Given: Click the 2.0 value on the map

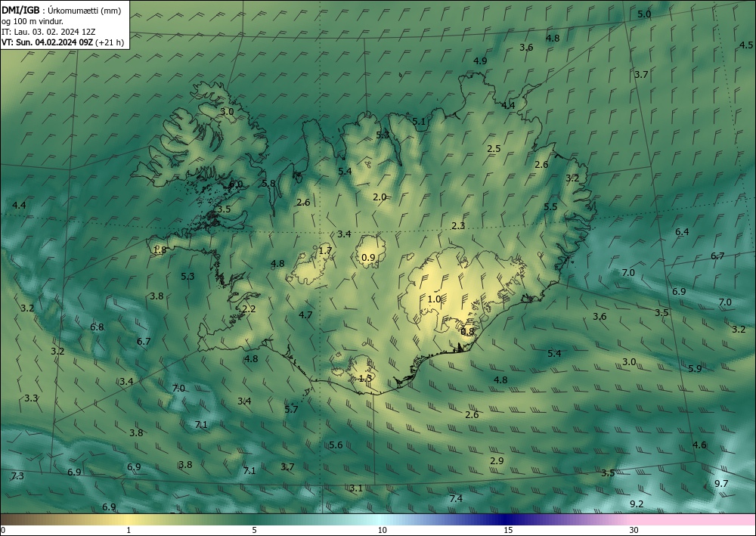Looking at the screenshot, I should coord(380,197).
